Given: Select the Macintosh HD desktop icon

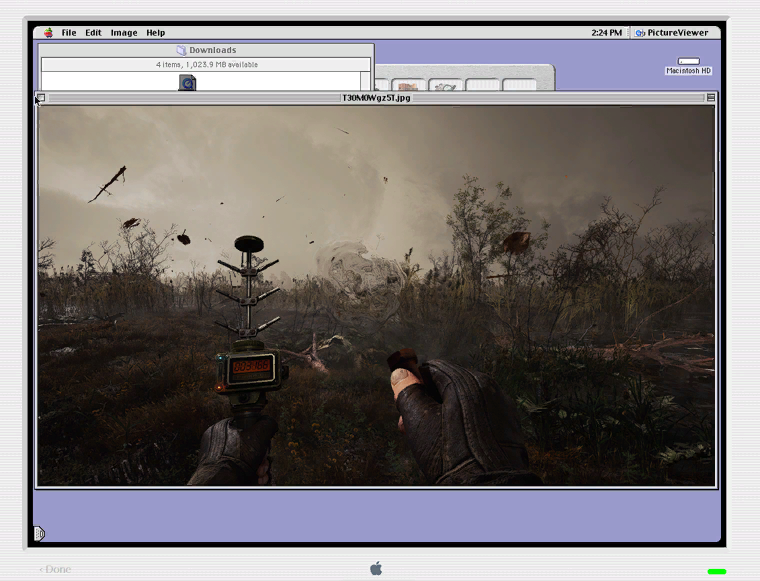Looking at the screenshot, I should point(688,66).
